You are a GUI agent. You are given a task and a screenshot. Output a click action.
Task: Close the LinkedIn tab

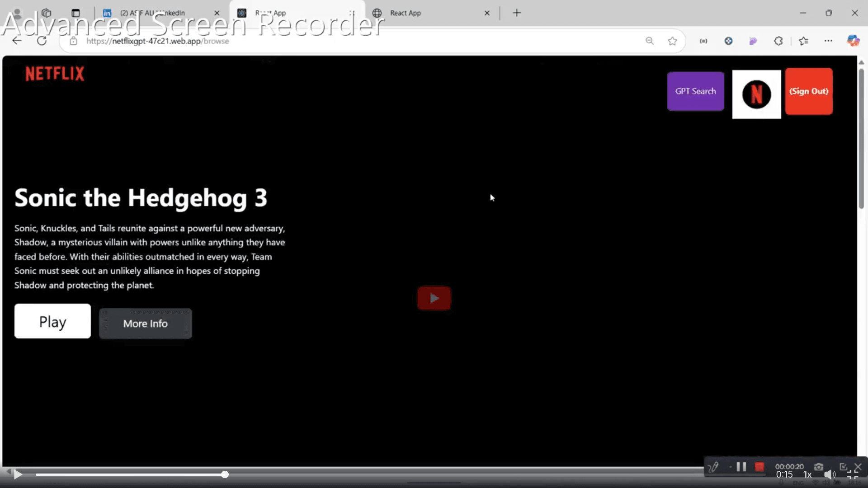click(x=217, y=13)
